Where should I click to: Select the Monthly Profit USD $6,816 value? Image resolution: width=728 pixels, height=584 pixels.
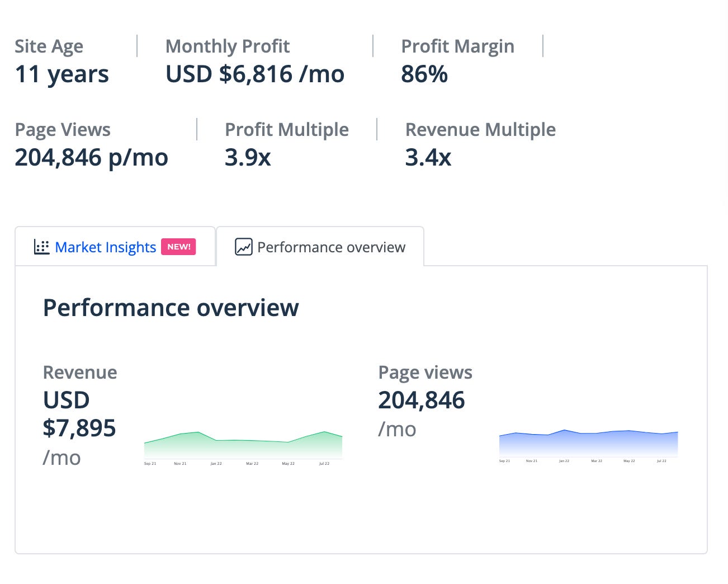pos(255,74)
